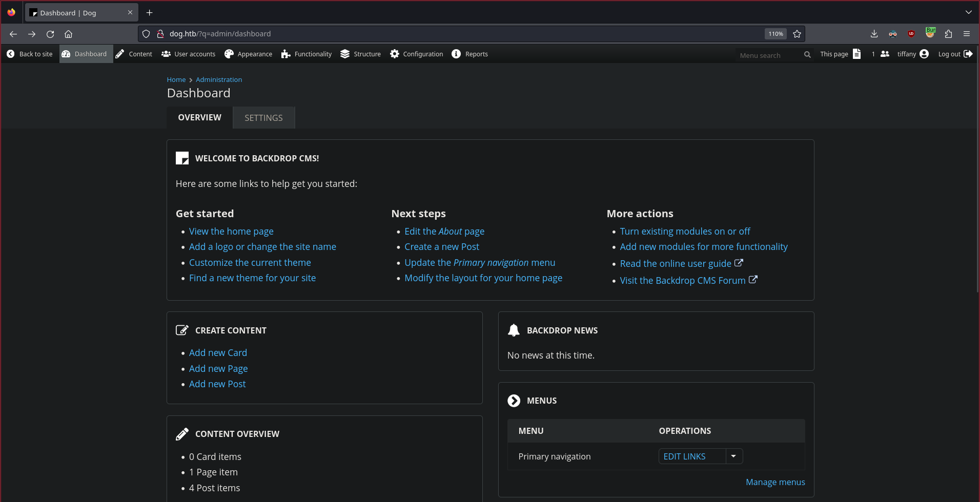Open the Content menu
This screenshot has height=502, width=980.
pos(134,54)
